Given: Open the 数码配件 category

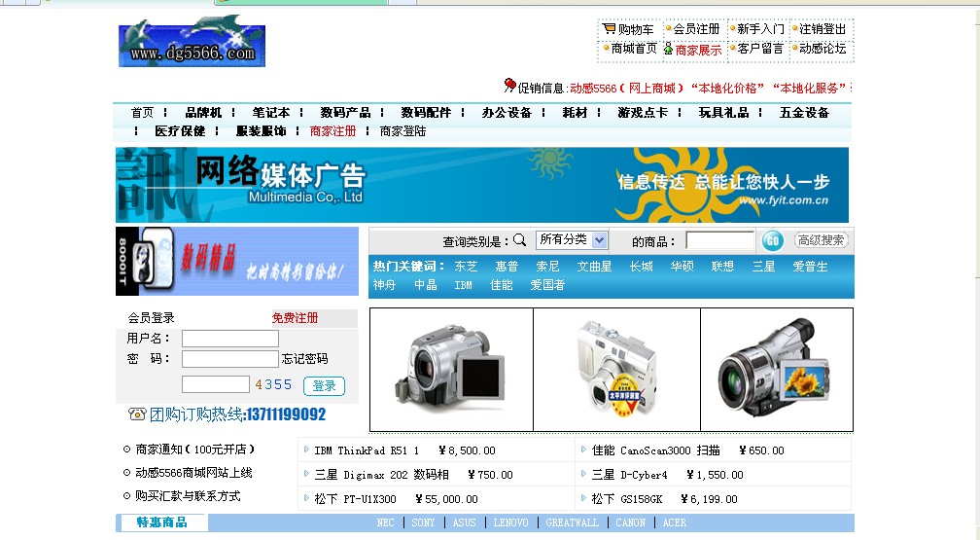Looking at the screenshot, I should (426, 113).
